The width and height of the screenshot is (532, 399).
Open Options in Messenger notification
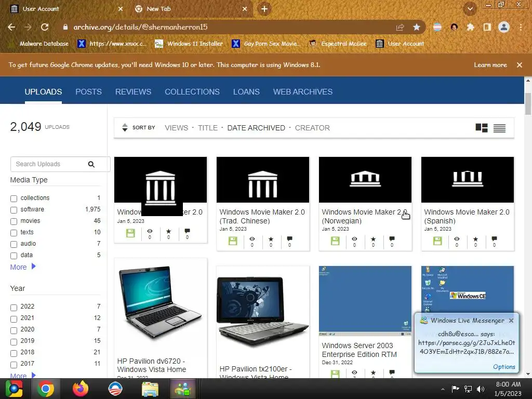(504, 367)
